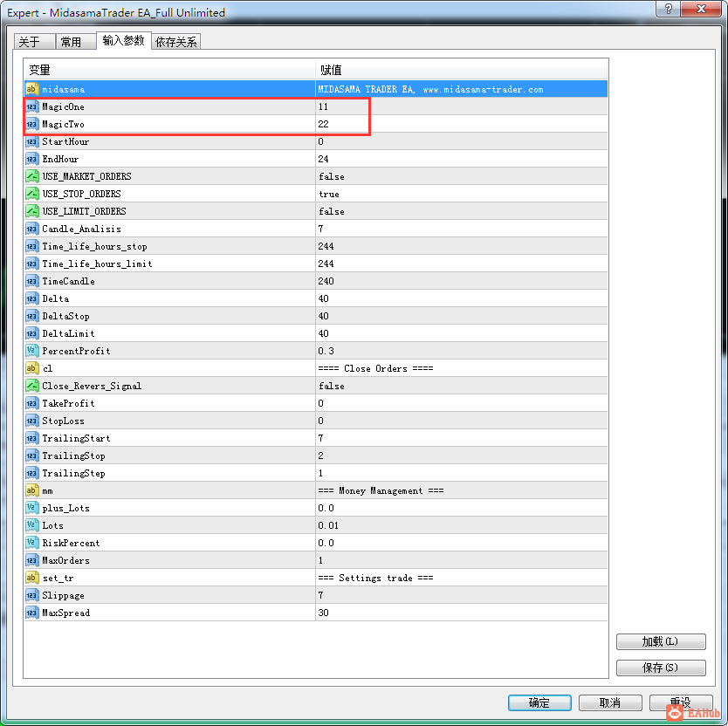The image size is (728, 726).
Task: Click the string icon beside mm
Action: point(31,490)
